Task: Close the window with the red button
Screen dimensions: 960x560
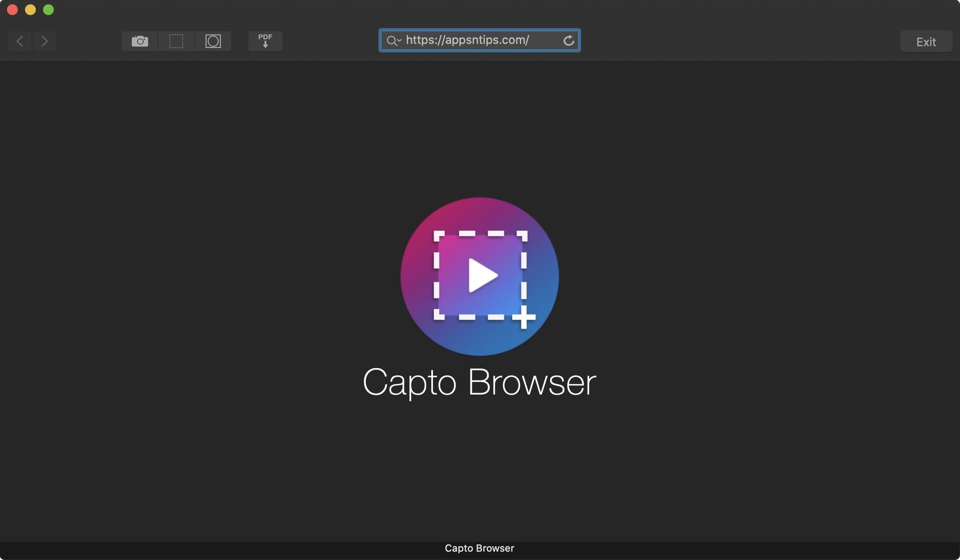Action: coord(12,10)
